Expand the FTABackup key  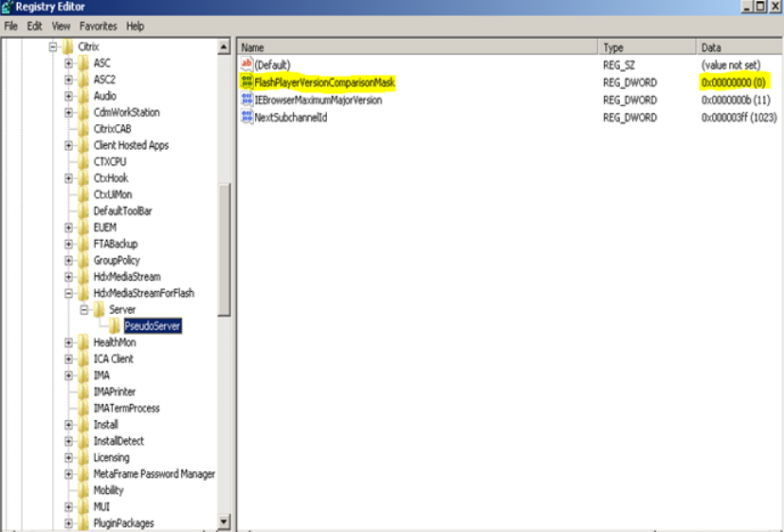68,245
